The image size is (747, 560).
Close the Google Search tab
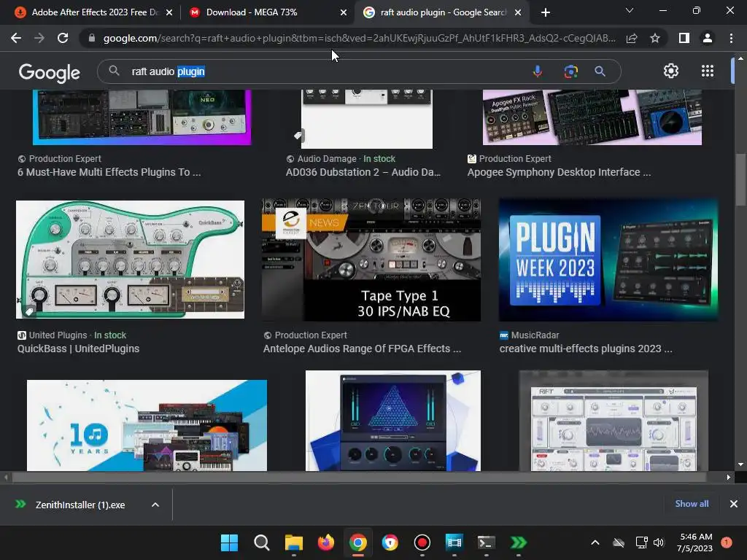518,12
